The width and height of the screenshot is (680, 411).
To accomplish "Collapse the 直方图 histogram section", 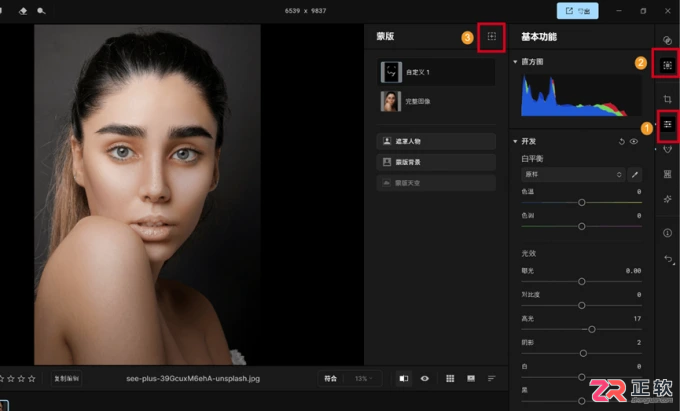I will 515,62.
